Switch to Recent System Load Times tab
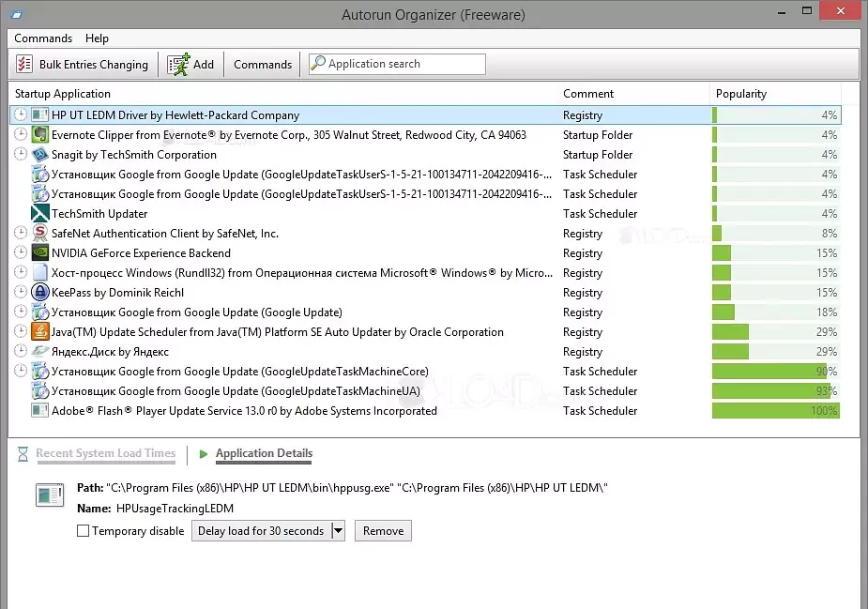The image size is (868, 609). [x=105, y=453]
